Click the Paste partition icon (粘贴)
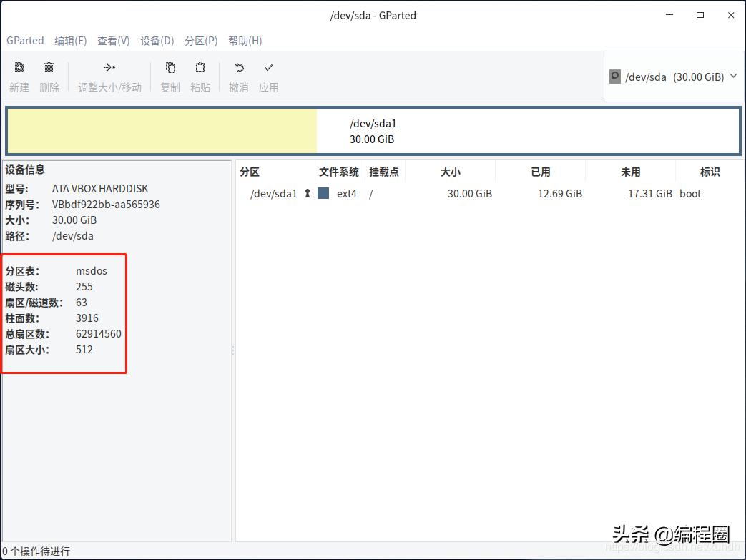 pyautogui.click(x=200, y=75)
